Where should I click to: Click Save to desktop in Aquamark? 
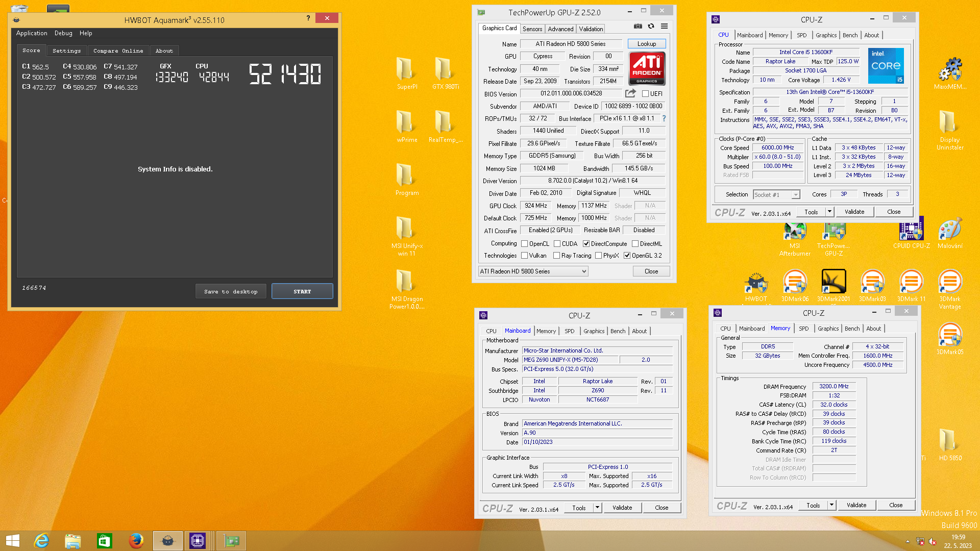pos(231,291)
